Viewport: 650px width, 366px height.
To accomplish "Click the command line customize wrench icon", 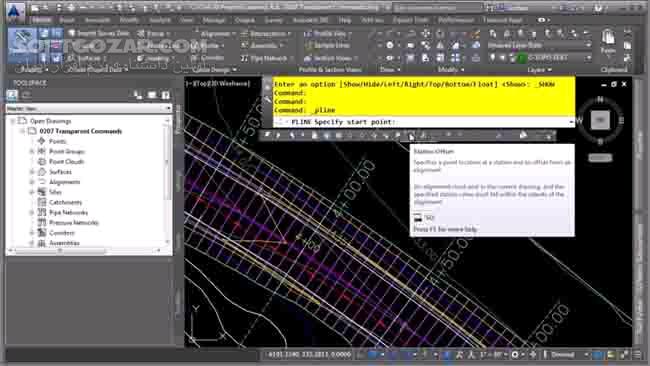I will (x=267, y=99).
